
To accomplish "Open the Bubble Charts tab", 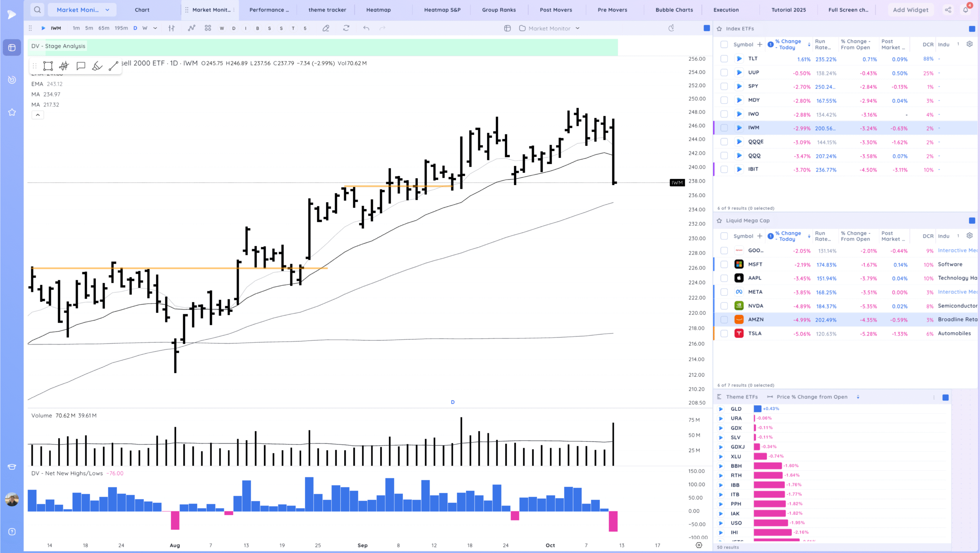I will (674, 10).
